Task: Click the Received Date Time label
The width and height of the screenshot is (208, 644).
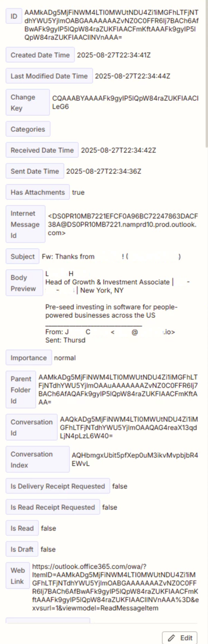Action: coord(42,150)
